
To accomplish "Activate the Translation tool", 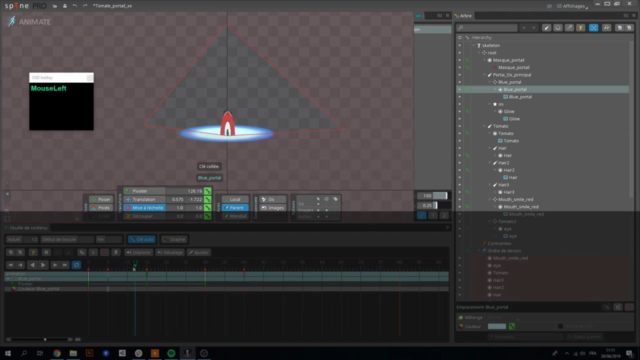I will (144, 199).
